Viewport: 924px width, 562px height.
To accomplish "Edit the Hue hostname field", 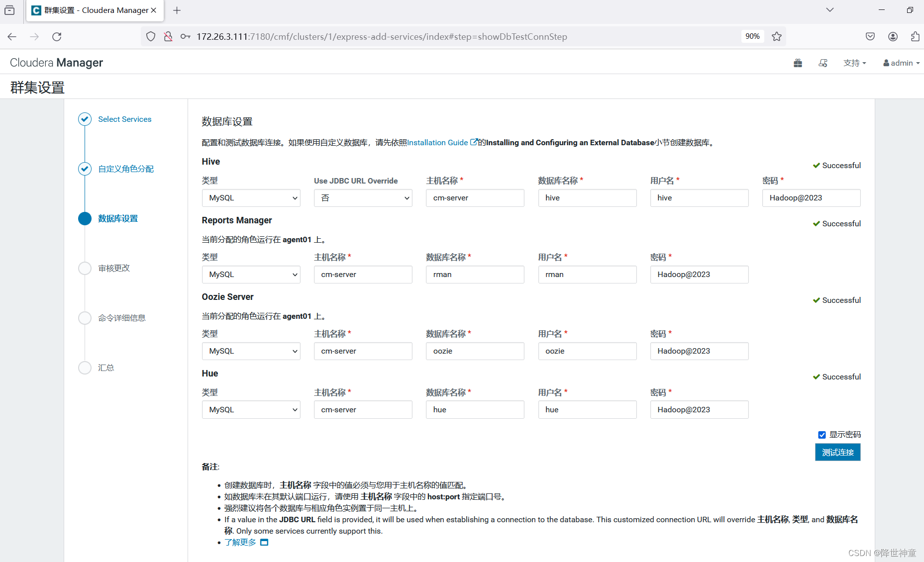I will click(x=363, y=410).
